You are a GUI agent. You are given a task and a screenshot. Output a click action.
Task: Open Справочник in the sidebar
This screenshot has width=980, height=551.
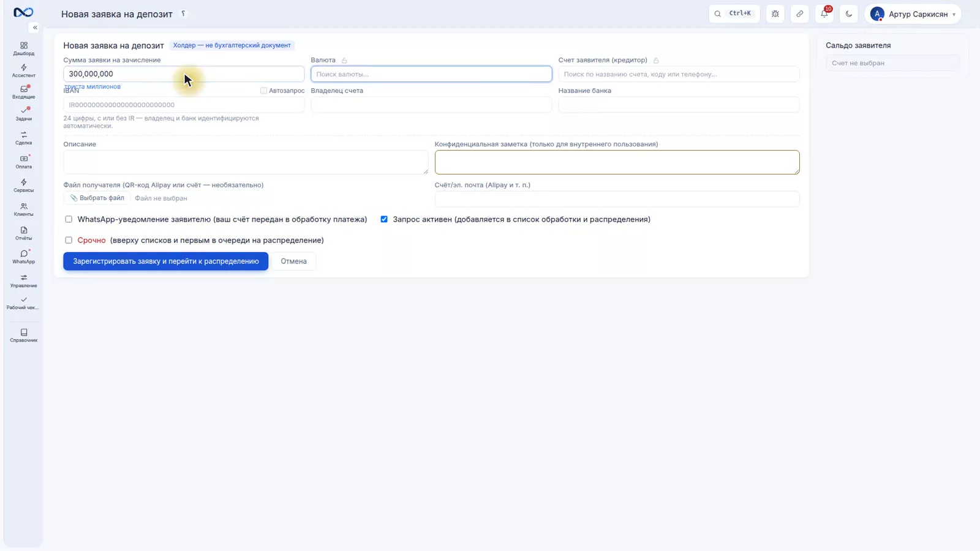[x=24, y=335]
